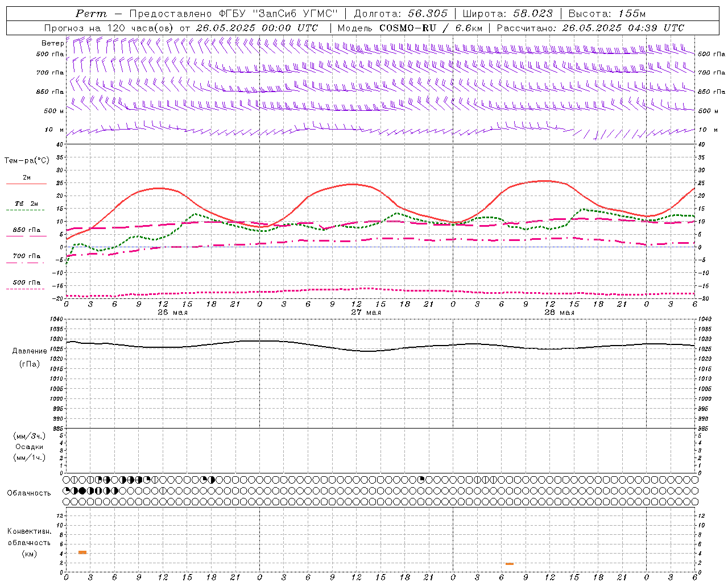The image size is (728, 582).
Task: Click the "Рассчитано: 26.05.2025 04:39 UTC" text
Action: coord(590,28)
